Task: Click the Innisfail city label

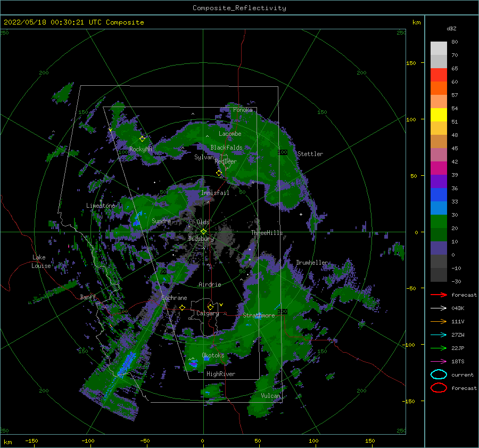Action: [215, 193]
